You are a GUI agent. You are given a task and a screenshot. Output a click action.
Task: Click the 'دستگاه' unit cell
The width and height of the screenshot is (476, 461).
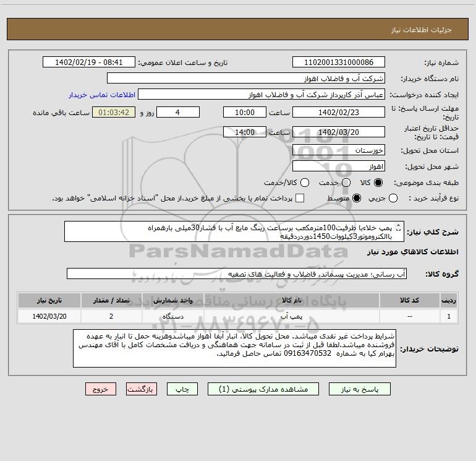pyautogui.click(x=173, y=316)
